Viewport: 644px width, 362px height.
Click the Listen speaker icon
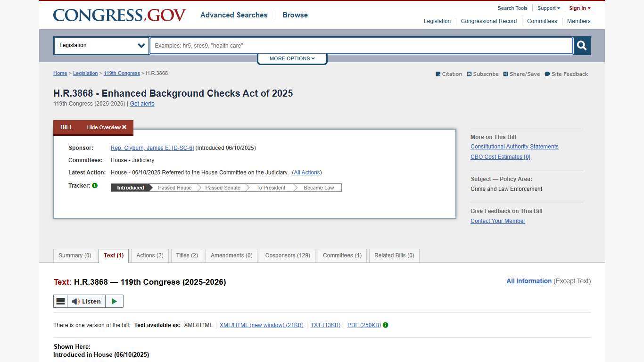[x=75, y=301]
